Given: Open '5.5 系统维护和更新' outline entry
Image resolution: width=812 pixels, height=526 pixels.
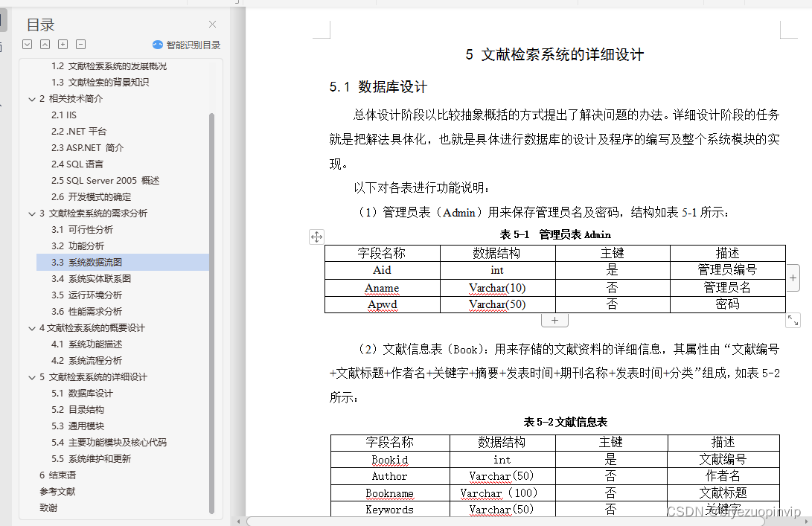Looking at the screenshot, I should (91, 459).
